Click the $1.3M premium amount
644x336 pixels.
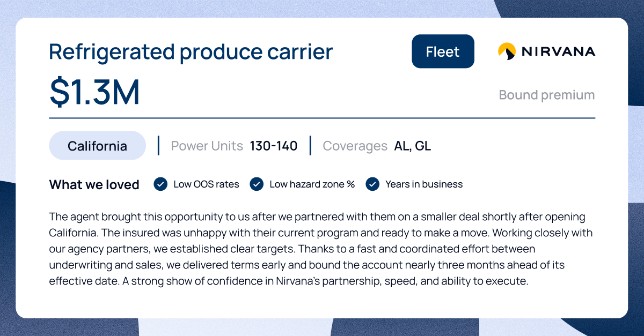point(94,92)
